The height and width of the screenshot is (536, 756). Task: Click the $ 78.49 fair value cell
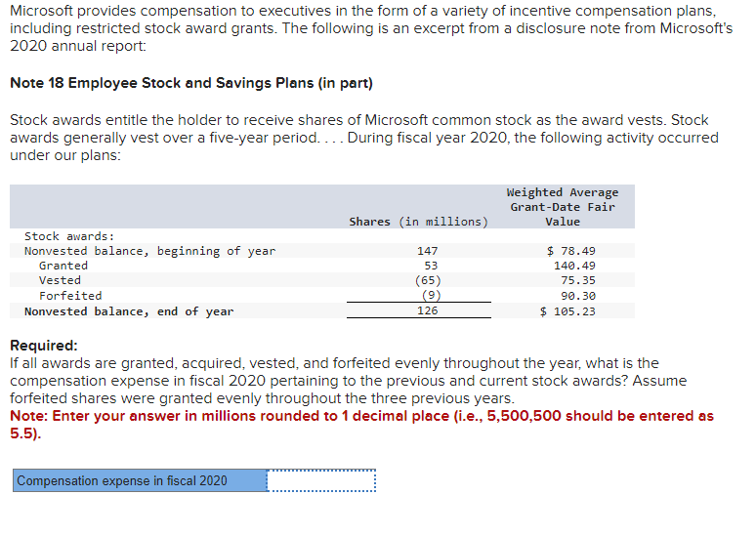coord(570,251)
